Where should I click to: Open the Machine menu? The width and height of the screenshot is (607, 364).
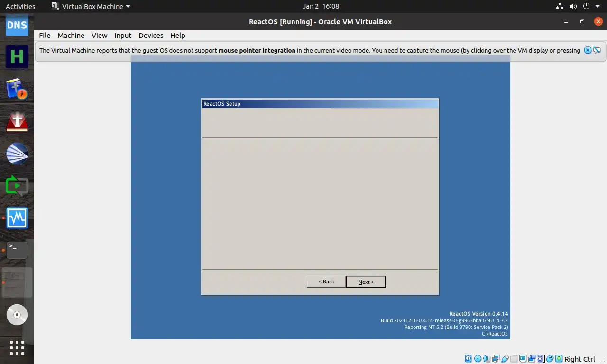[x=71, y=36]
